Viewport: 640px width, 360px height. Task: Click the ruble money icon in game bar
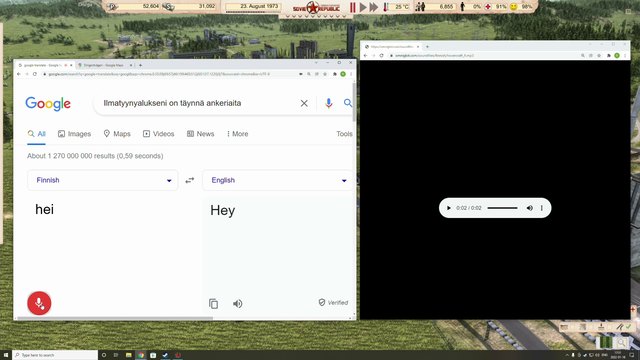pos(112,7)
